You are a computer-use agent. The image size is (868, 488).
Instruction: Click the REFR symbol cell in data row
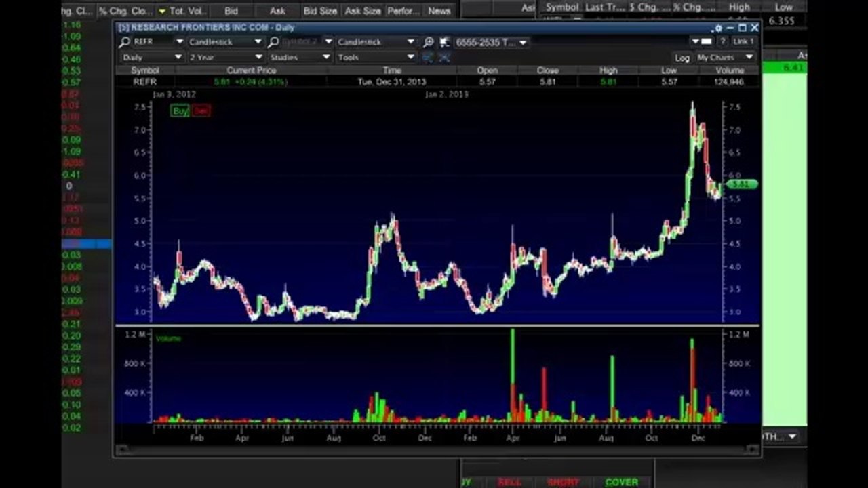(x=145, y=82)
